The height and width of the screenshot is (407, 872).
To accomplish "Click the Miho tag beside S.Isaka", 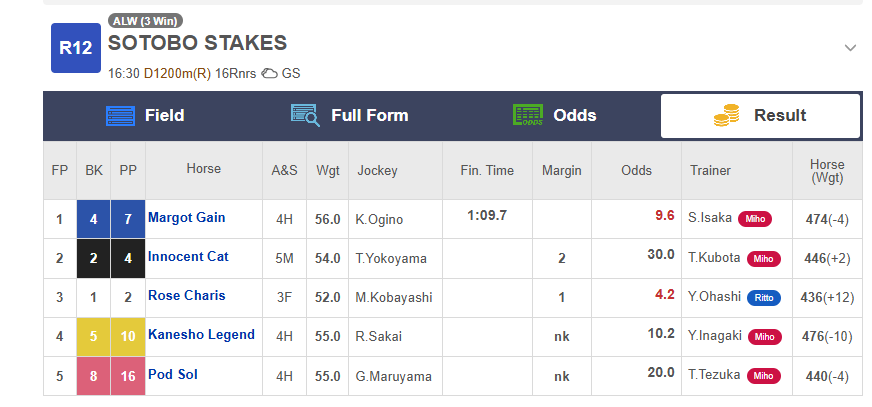I will pos(755,219).
